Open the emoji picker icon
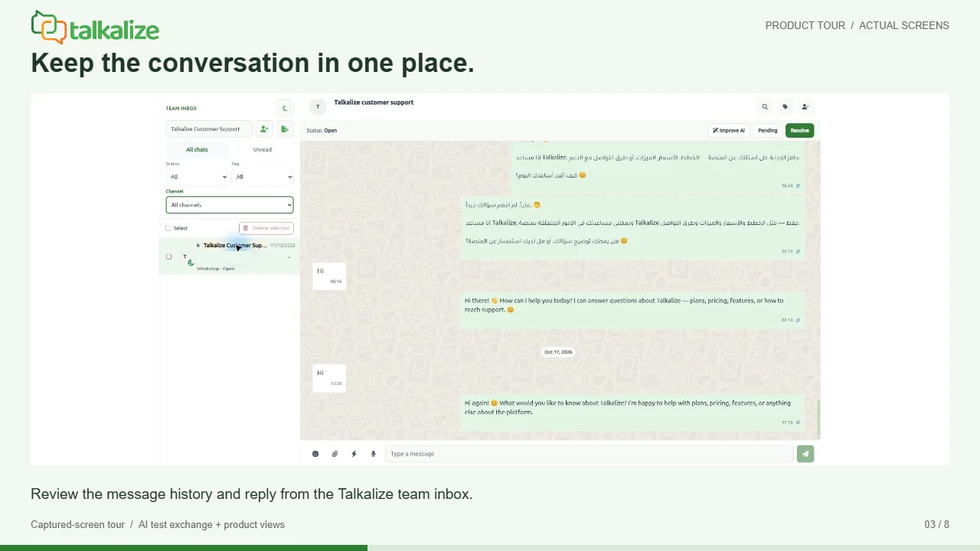This screenshot has width=980, height=551. coord(315,454)
